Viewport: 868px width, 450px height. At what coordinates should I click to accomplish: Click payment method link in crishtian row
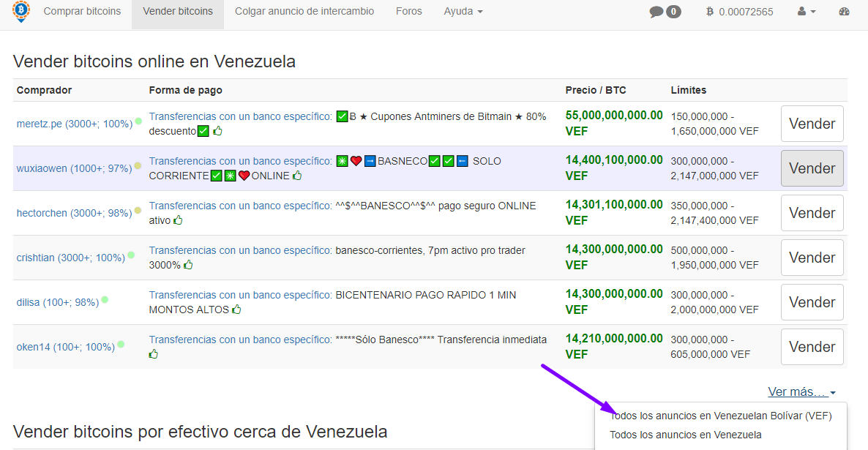tap(240, 251)
